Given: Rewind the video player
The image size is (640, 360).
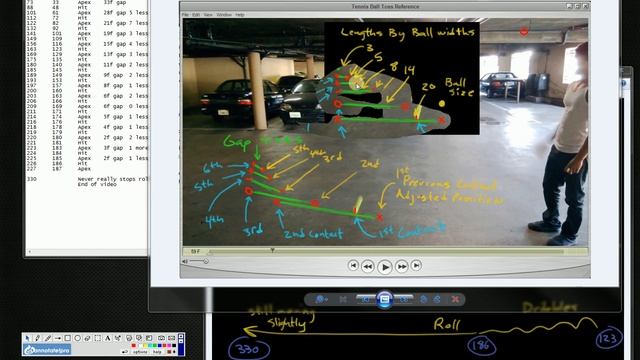Looking at the screenshot, I should point(368,267).
